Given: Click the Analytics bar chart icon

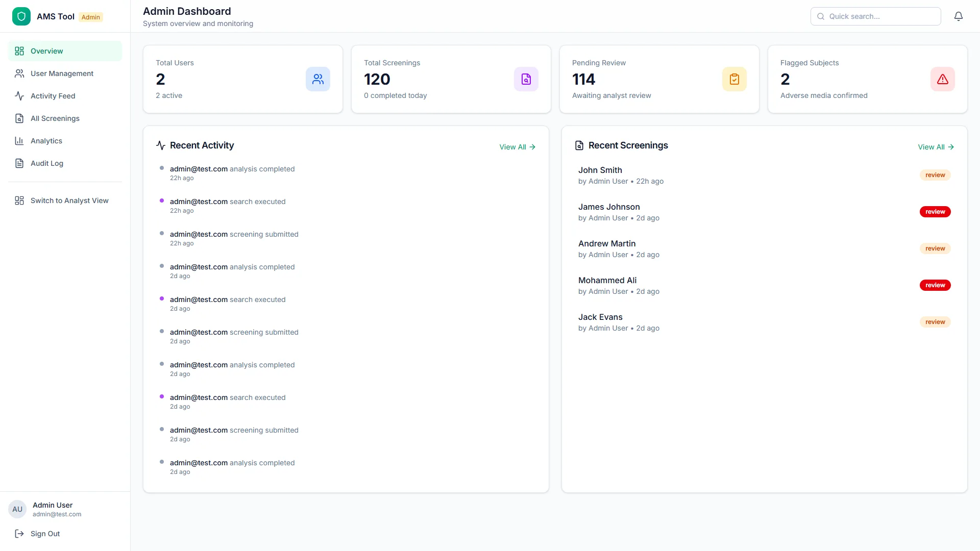Looking at the screenshot, I should pyautogui.click(x=19, y=141).
